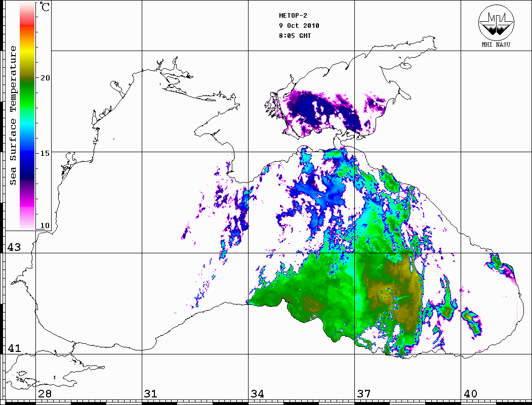The width and height of the screenshot is (532, 405).
Task: Click the longitude label 40
Action: 470,394
